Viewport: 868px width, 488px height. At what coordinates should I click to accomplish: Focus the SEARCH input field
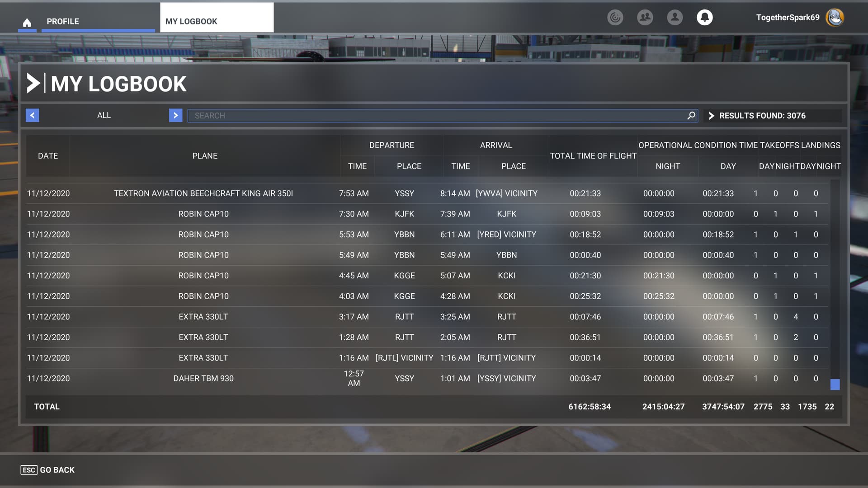[443, 116]
